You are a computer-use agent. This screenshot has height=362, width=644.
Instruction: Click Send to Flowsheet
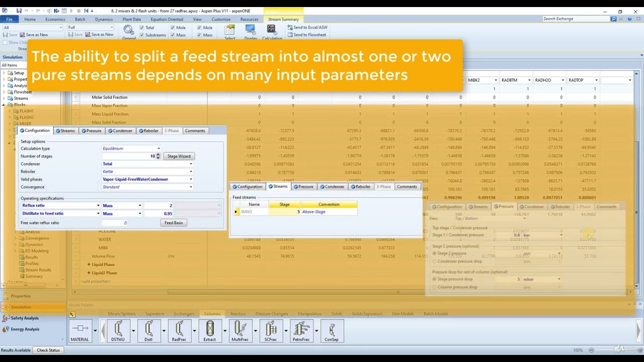(x=307, y=35)
